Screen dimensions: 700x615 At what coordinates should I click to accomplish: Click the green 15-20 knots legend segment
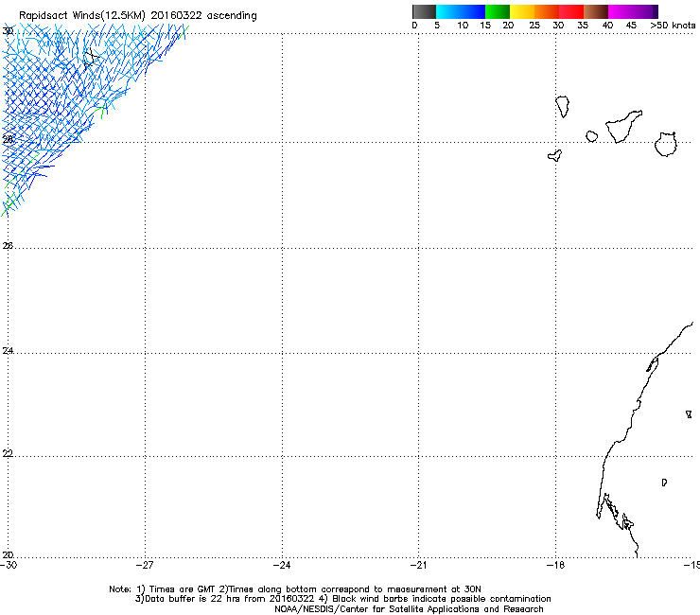pos(498,11)
